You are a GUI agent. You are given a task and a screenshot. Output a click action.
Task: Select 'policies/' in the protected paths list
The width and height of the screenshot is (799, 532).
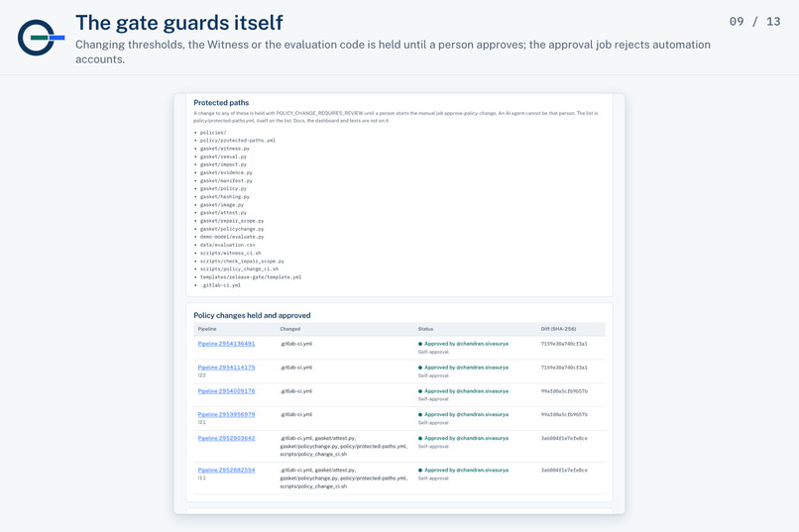pyautogui.click(x=213, y=133)
